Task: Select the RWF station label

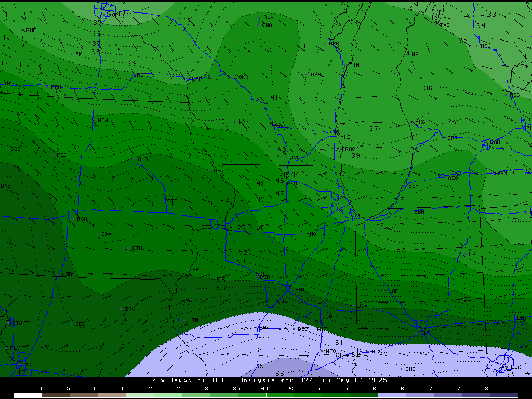Action: coord(31,30)
